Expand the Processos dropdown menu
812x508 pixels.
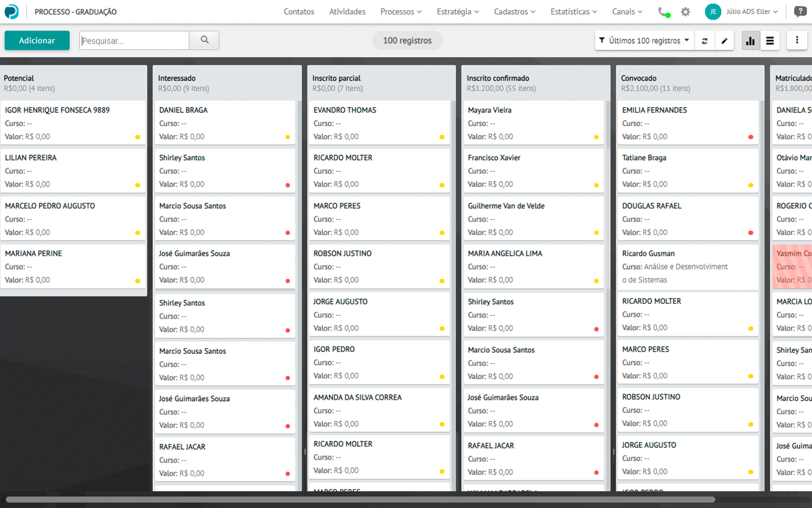401,12
